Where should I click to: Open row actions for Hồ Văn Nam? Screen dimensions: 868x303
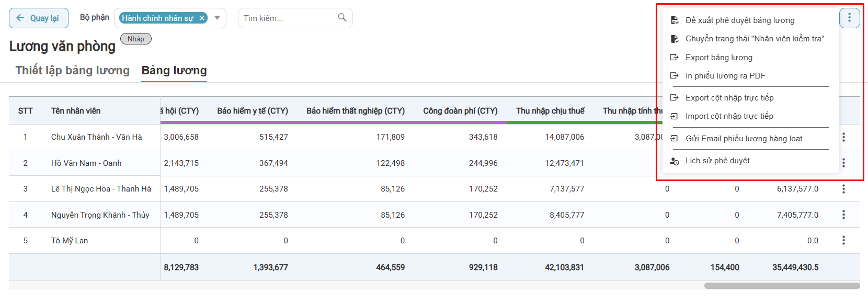pos(843,163)
